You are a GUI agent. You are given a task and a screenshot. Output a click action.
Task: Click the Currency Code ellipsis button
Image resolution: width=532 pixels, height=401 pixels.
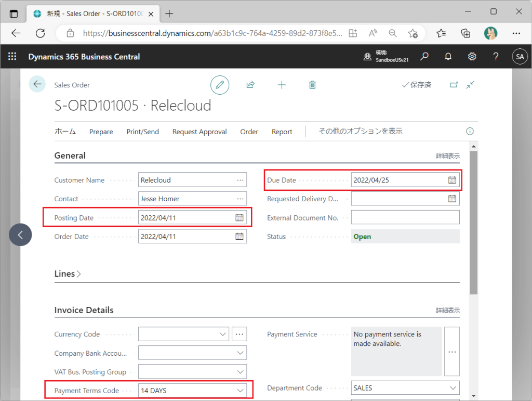239,334
